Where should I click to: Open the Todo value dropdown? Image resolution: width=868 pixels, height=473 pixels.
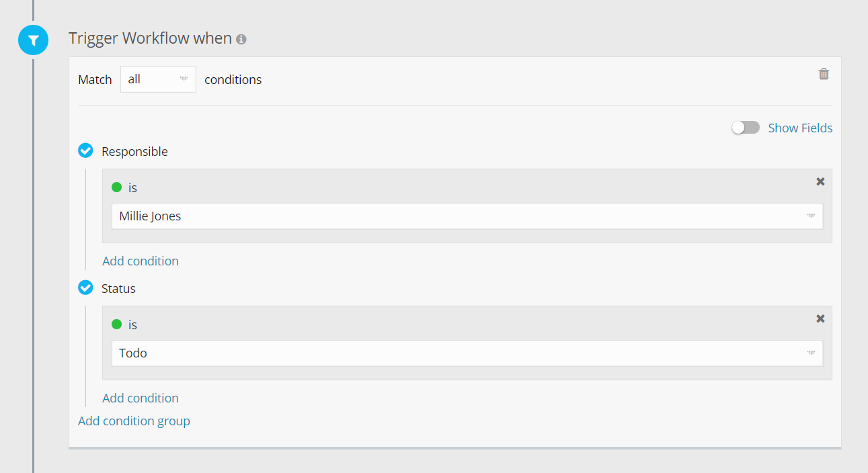(x=467, y=353)
